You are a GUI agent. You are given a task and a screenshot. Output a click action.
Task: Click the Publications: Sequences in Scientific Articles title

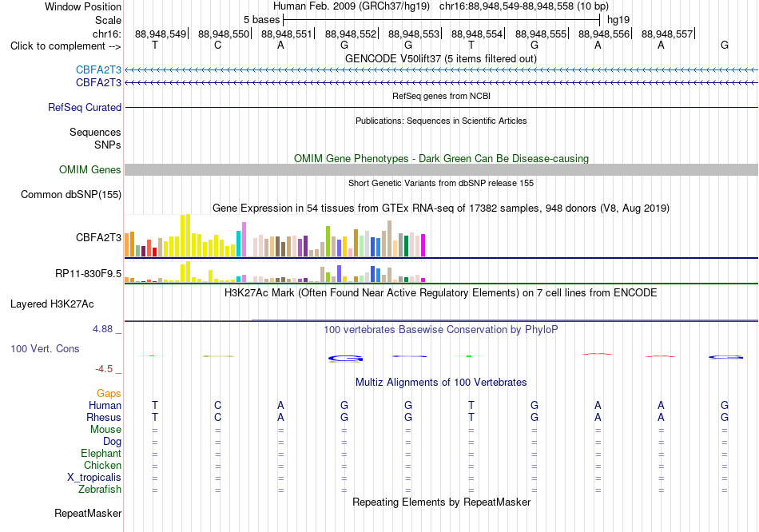pos(441,121)
